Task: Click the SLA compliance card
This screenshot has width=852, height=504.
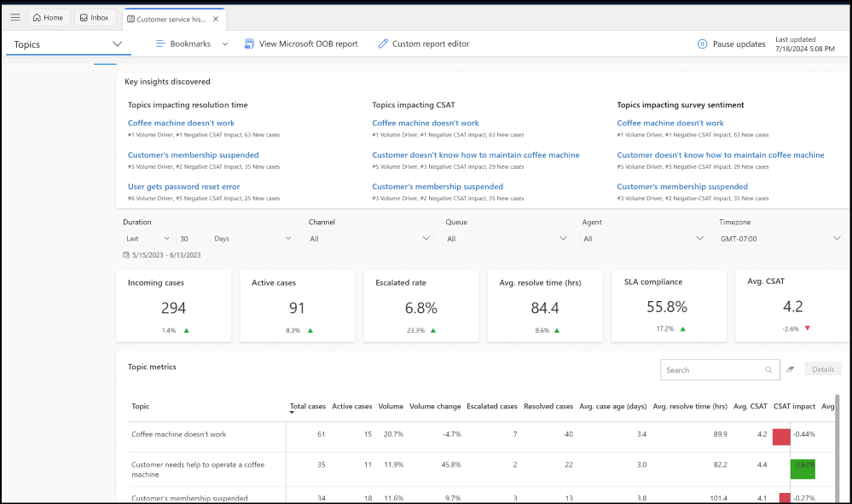Action: (x=669, y=306)
